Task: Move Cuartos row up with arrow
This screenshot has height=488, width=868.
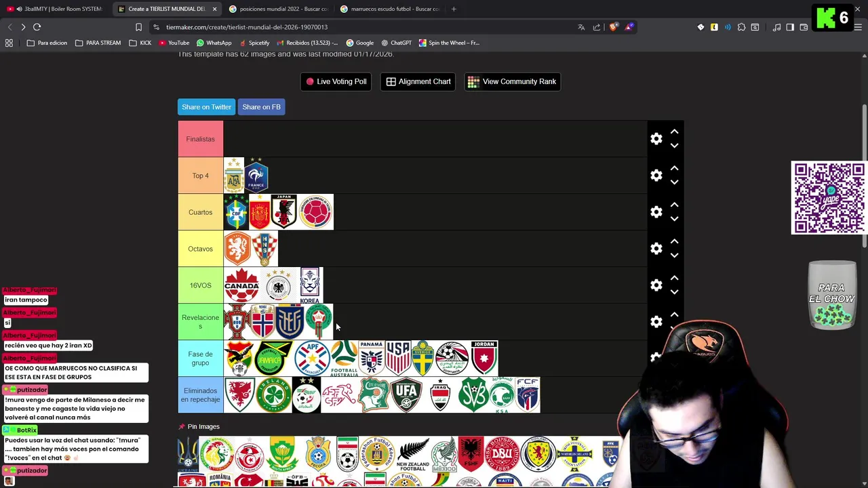Action: tap(674, 205)
